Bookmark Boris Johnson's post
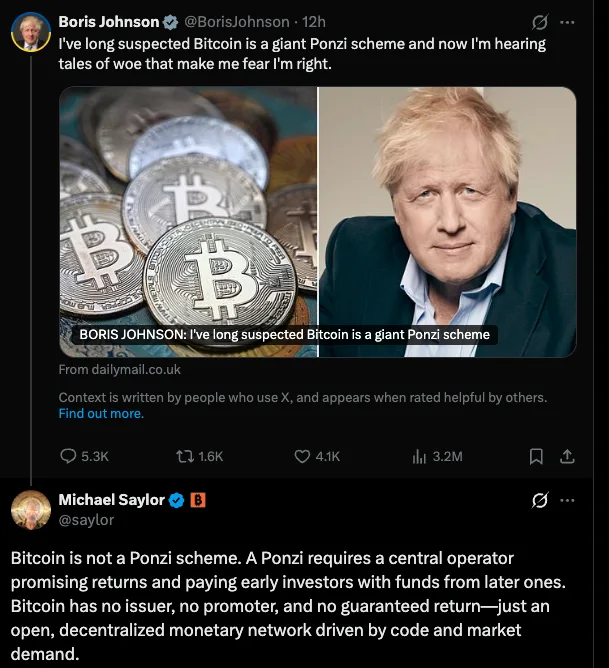 tap(536, 456)
